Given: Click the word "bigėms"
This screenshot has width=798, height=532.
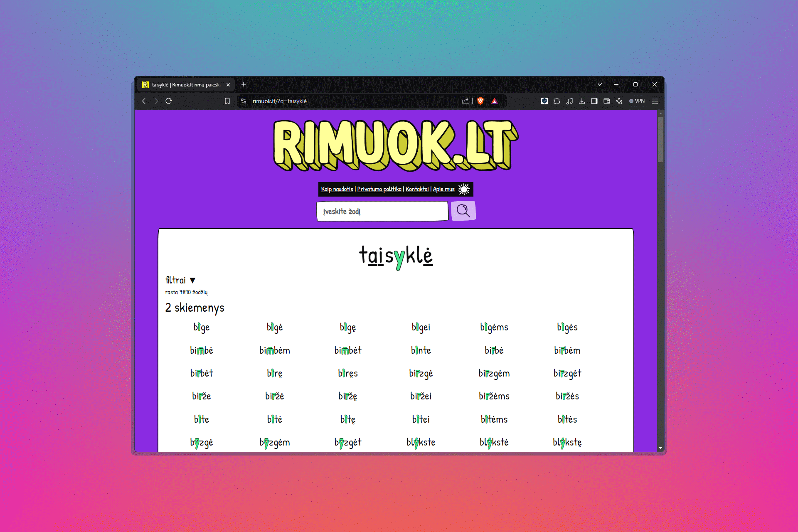Looking at the screenshot, I should click(x=494, y=328).
